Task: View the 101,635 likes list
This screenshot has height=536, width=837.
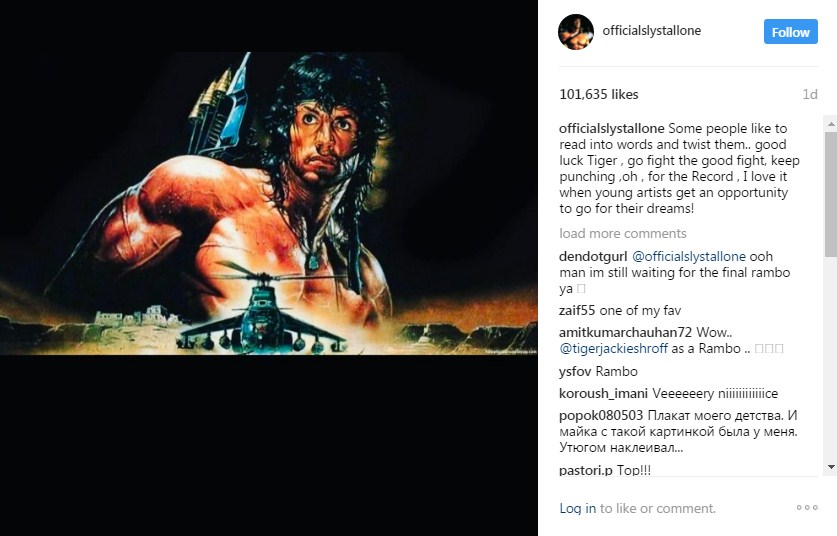Action: point(598,94)
